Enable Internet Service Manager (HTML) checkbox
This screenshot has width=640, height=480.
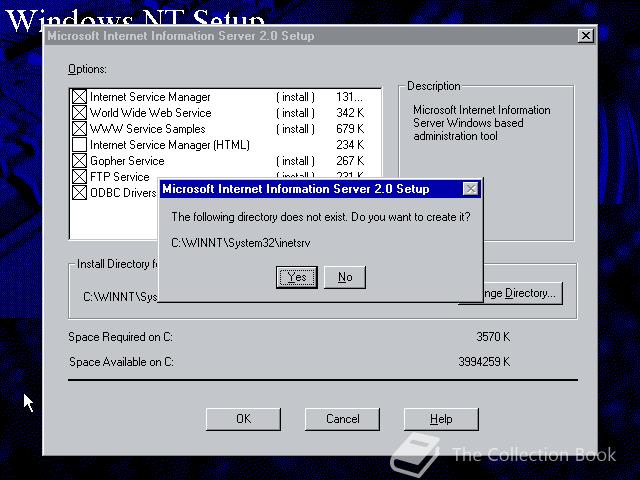[x=79, y=144]
